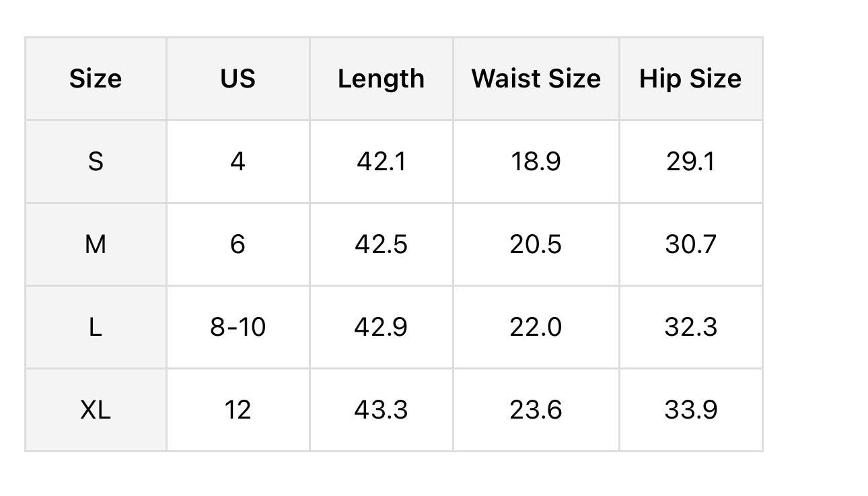Click the US 8-10 cell
Viewport: 868px width, 496px height.
(x=238, y=327)
